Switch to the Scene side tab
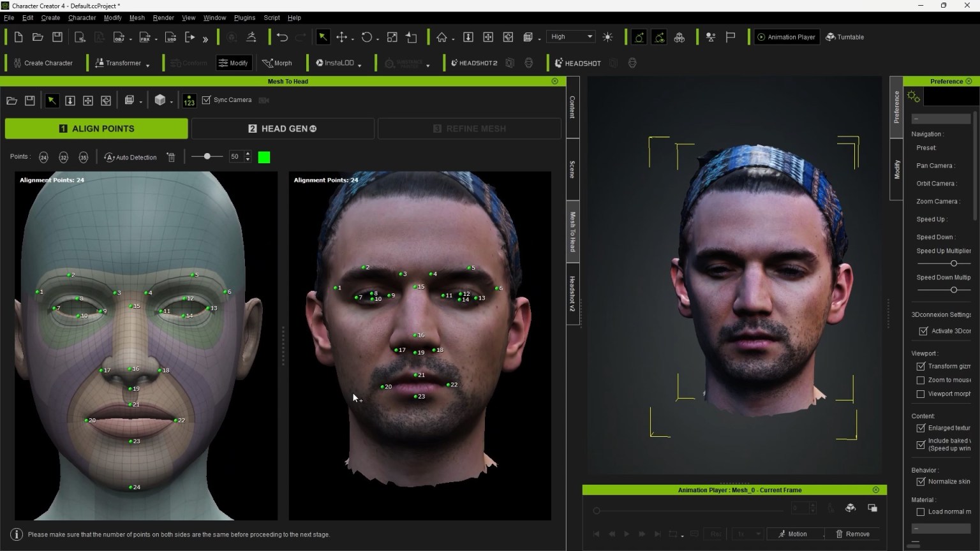This screenshot has width=980, height=551. [572, 170]
